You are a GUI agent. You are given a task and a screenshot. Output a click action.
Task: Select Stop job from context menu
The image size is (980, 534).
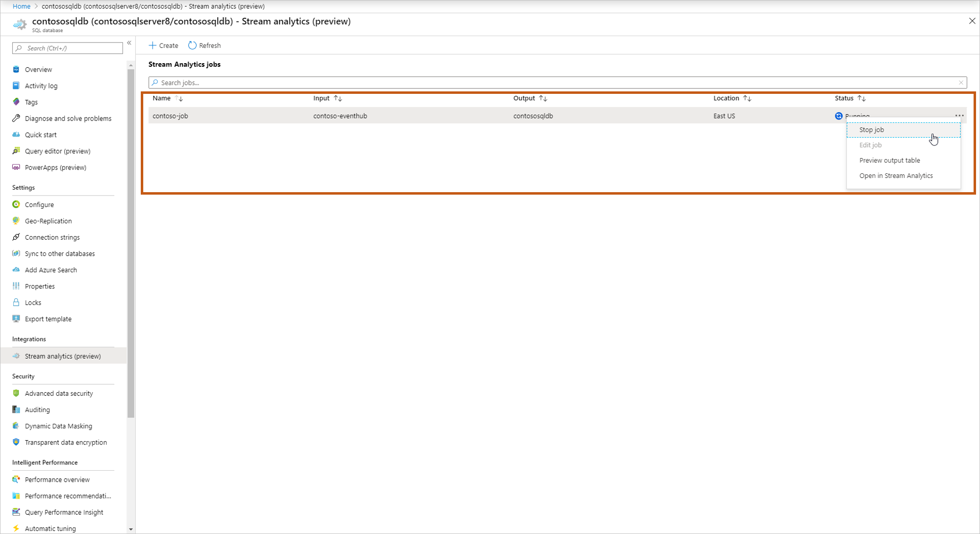[x=871, y=129]
